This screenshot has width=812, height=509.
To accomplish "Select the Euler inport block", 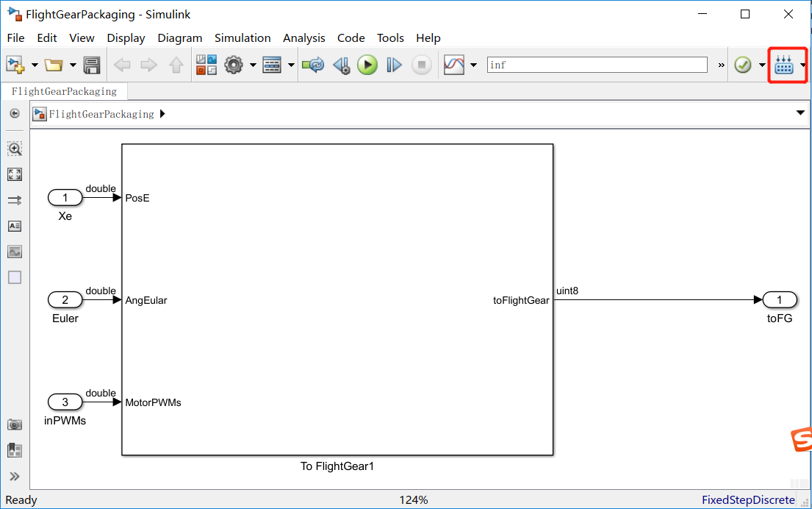I will coord(65,299).
